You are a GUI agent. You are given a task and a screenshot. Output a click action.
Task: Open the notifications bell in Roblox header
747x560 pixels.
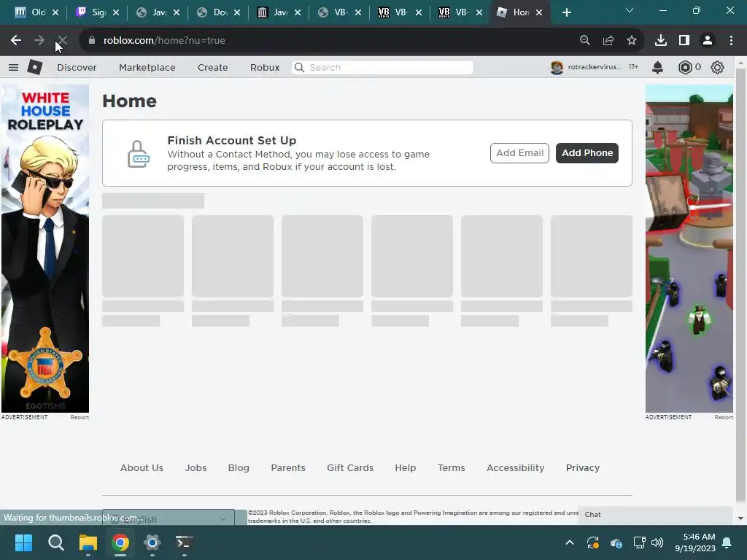point(657,68)
